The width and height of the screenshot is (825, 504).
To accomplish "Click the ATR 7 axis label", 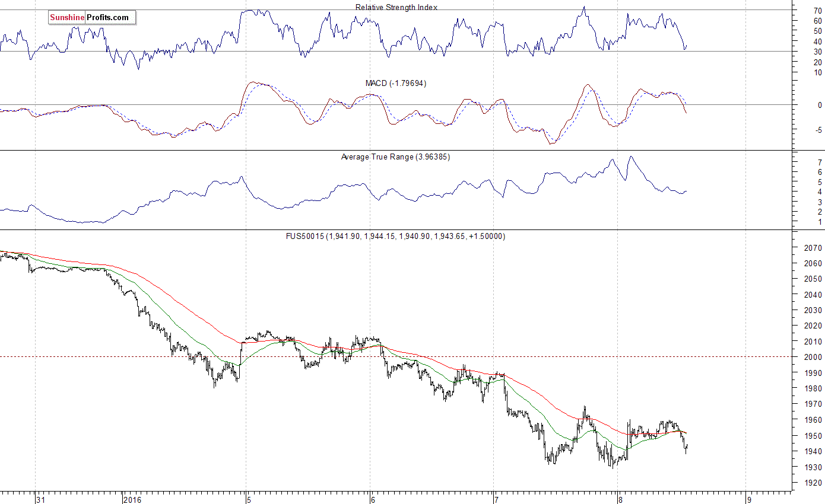I will (820, 162).
